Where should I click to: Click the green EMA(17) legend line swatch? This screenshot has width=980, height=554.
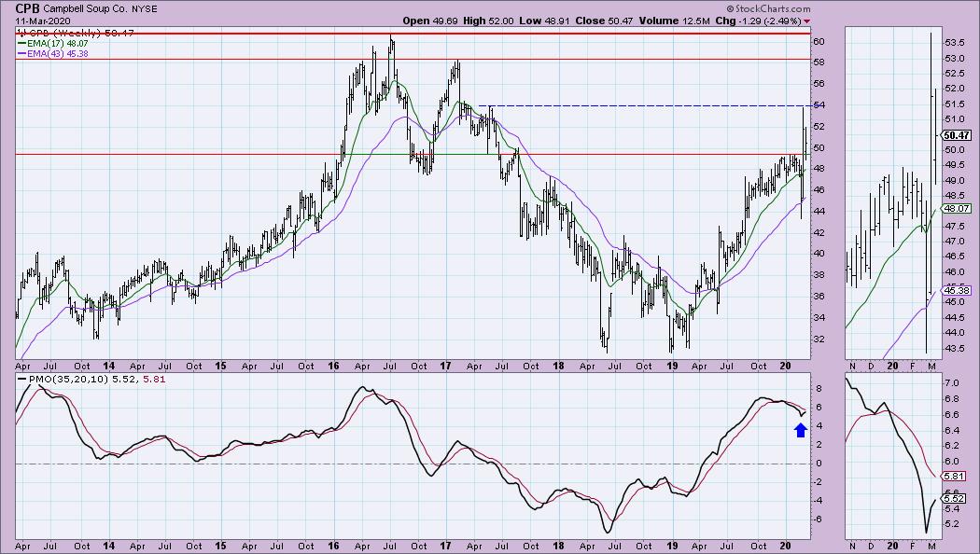21,44
